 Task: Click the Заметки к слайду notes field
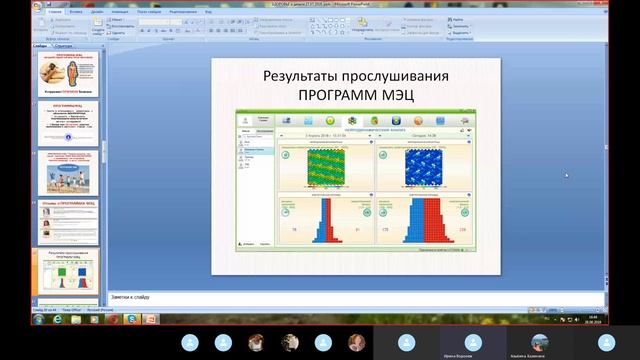pyautogui.click(x=355, y=298)
